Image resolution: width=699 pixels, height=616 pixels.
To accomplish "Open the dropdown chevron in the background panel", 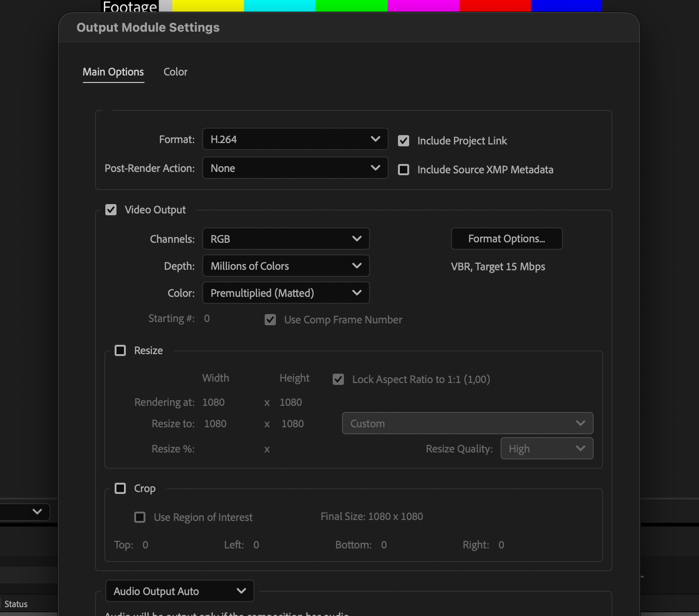I will [37, 512].
